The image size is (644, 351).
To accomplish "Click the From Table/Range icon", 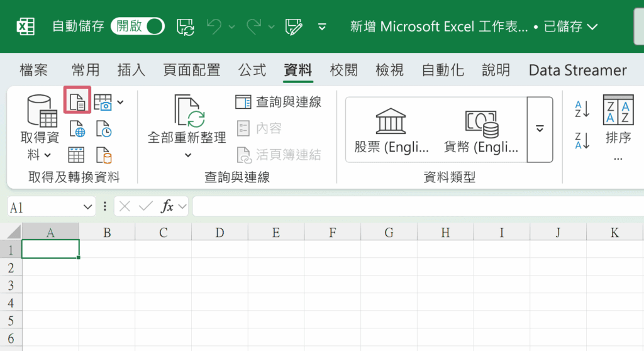I will 77,154.
